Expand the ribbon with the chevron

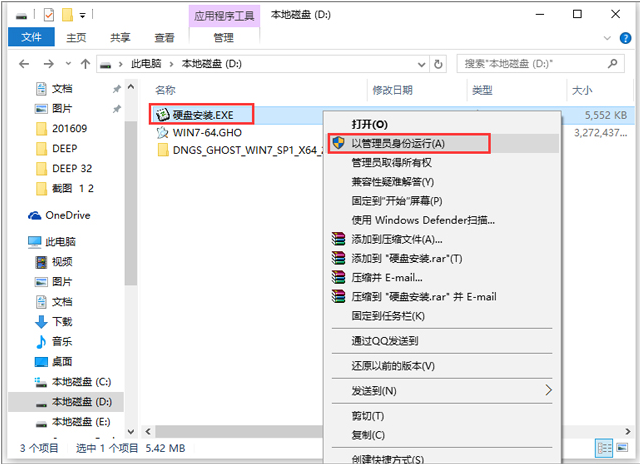[x=607, y=38]
